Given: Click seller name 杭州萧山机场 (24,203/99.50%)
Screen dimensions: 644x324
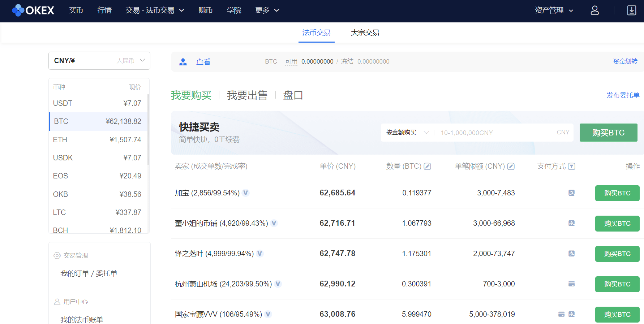Looking at the screenshot, I should [x=223, y=284].
